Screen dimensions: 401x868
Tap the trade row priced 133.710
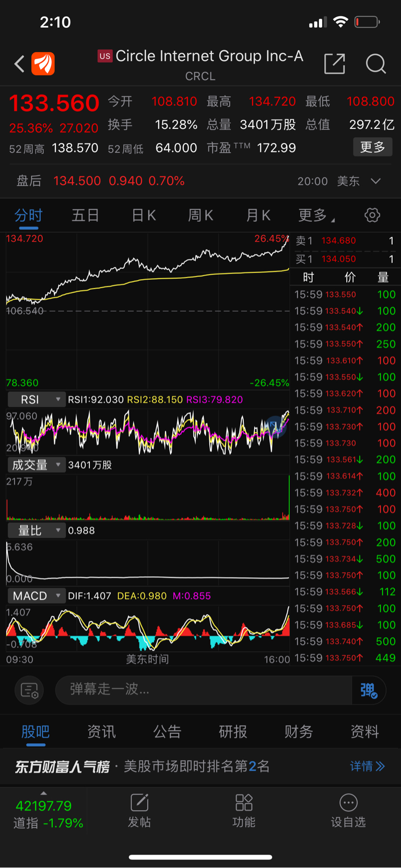coord(345,410)
